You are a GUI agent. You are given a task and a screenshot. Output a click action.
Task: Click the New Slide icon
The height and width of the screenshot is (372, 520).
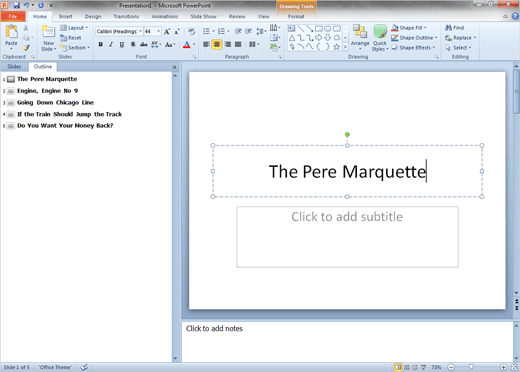pyautogui.click(x=48, y=32)
